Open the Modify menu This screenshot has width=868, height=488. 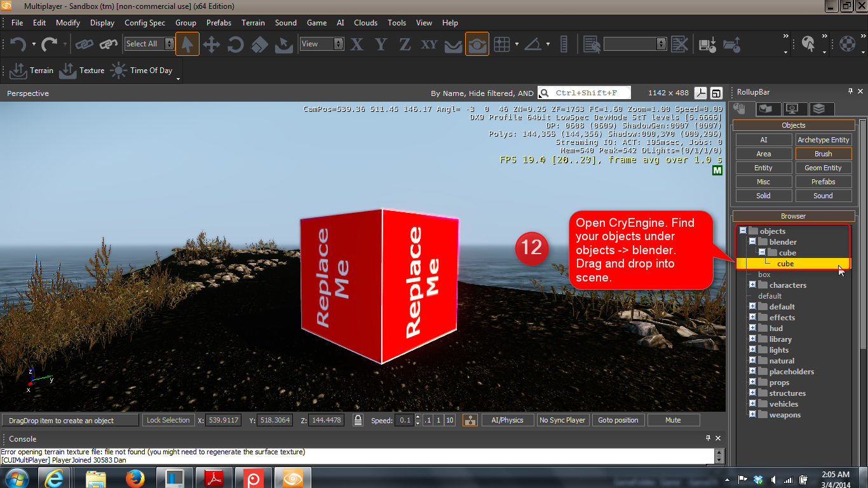(68, 23)
